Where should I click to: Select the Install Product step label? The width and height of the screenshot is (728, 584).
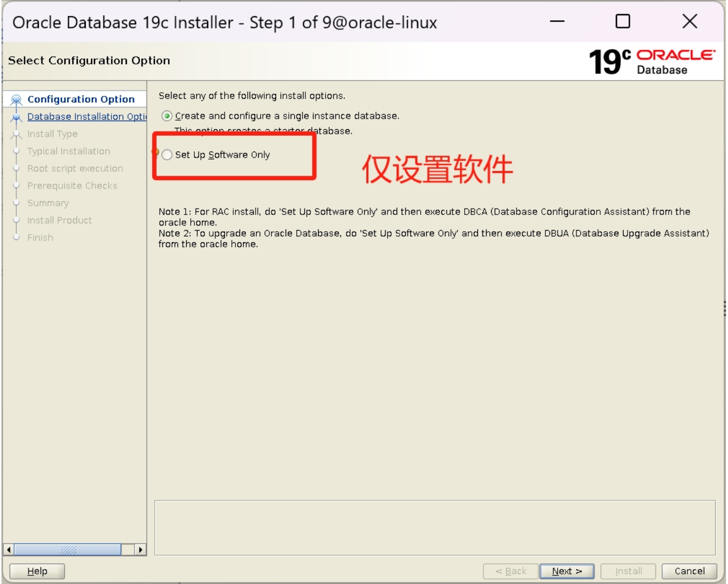[x=59, y=220]
